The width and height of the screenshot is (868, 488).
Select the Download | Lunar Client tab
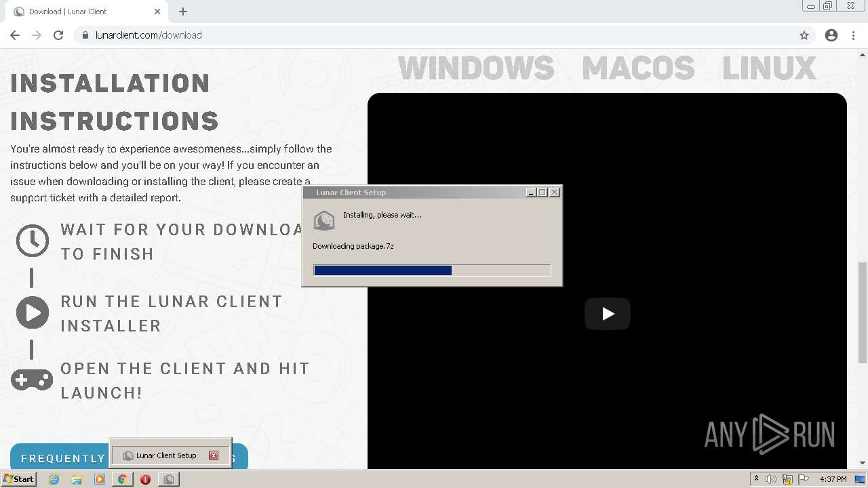click(87, 12)
